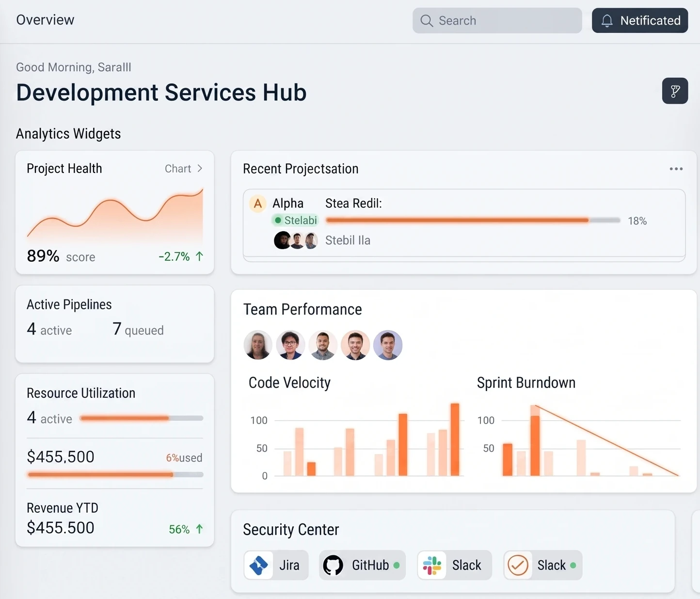Click the green status dot next to GitHub
Screen dimensions: 700x599
[x=397, y=565]
